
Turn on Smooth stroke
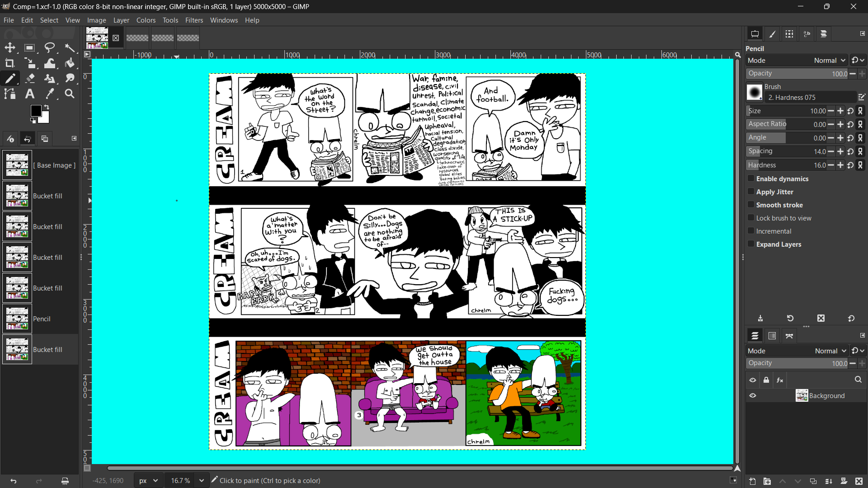click(751, 205)
